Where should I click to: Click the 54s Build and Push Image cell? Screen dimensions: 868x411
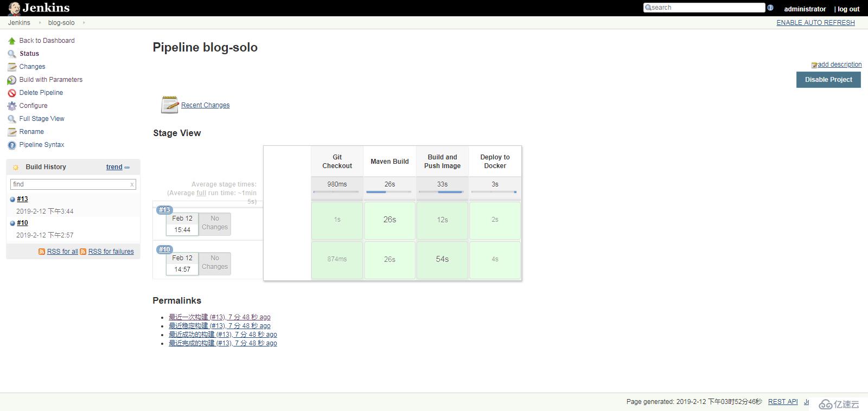442,260
